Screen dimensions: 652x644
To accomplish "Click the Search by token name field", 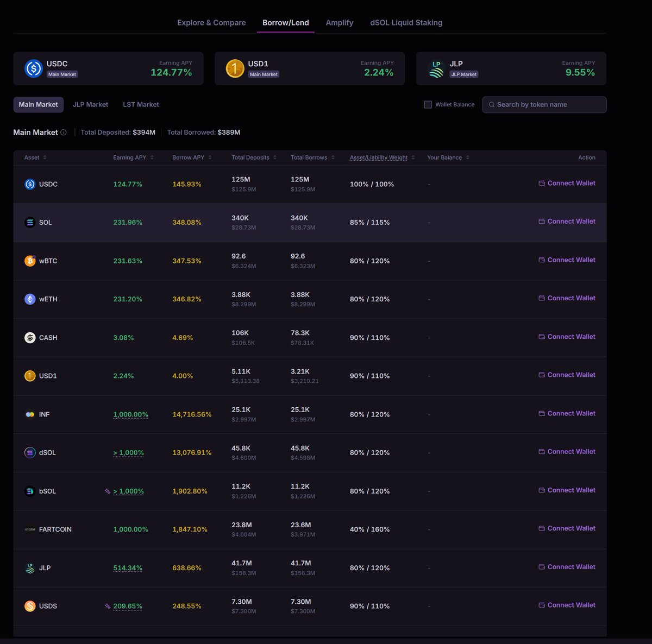I will [544, 105].
